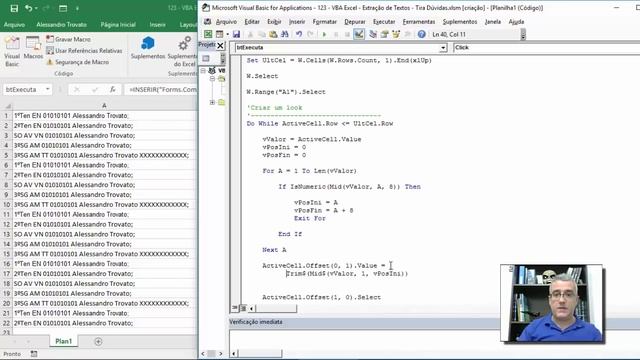Click the Break pause icon in VBA toolbar
This screenshot has height=360, width=640.
[x=336, y=34]
